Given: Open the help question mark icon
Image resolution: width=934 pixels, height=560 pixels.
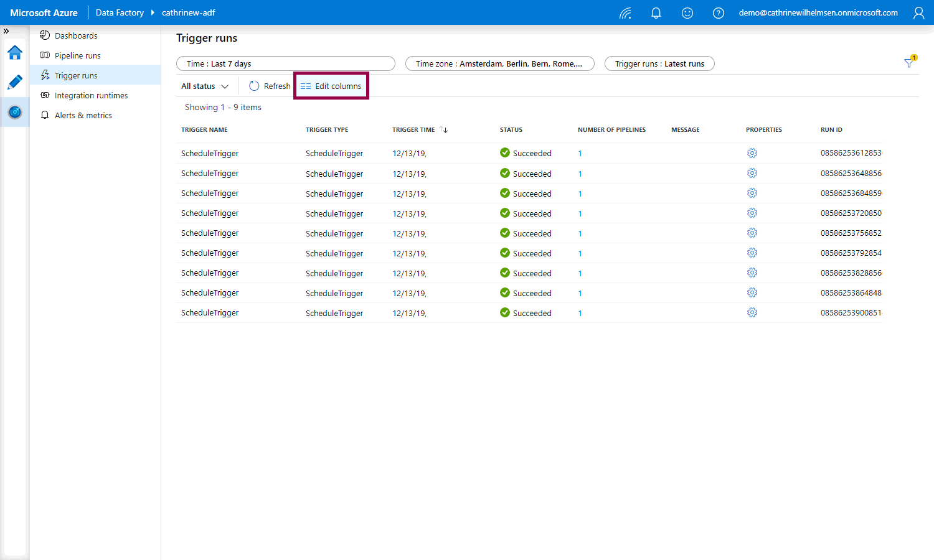Looking at the screenshot, I should point(718,13).
